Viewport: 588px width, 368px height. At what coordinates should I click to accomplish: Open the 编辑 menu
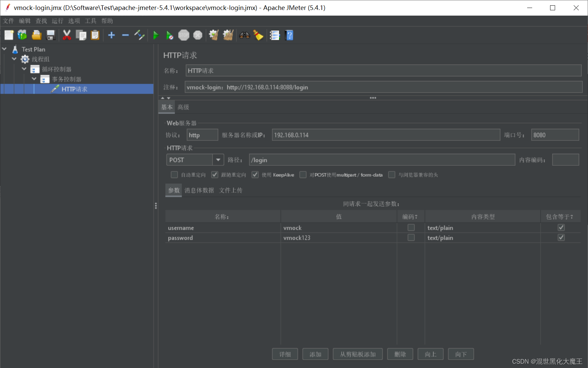25,21
